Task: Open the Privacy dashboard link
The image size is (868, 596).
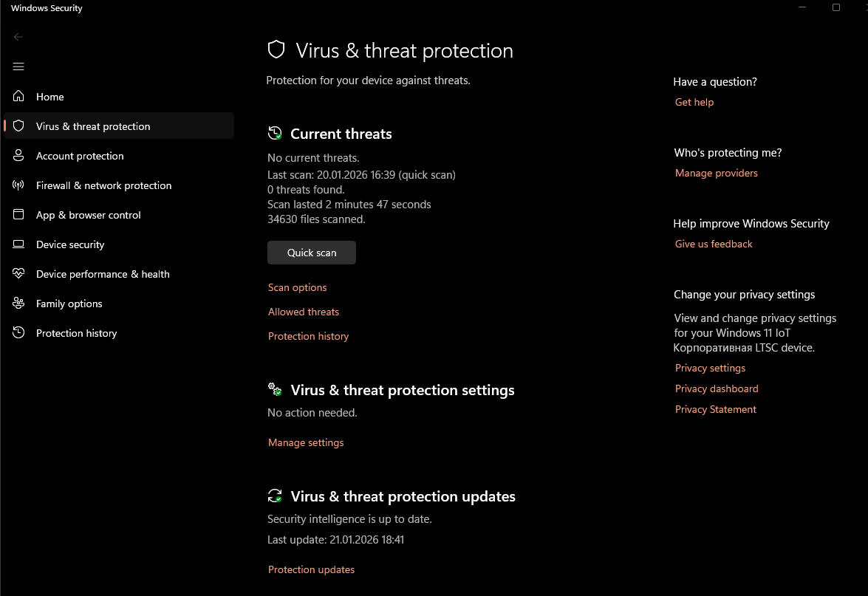Action: (716, 388)
